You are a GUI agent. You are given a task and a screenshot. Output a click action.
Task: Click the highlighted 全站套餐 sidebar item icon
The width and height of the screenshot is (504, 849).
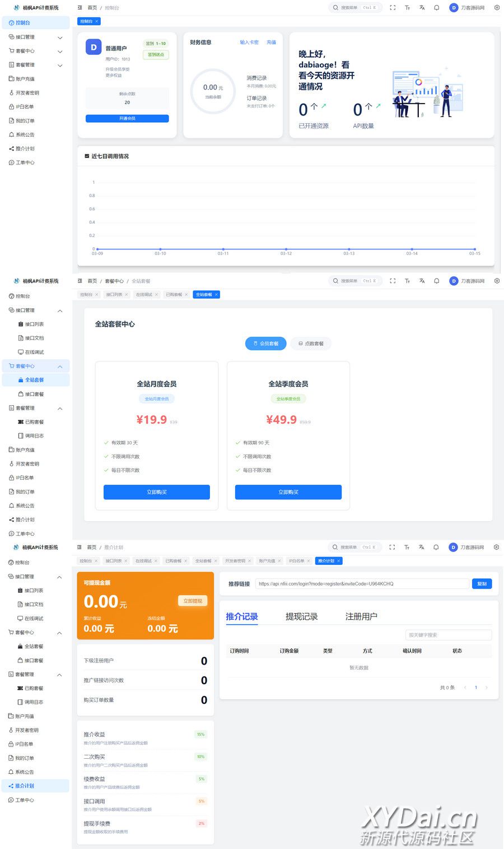click(21, 380)
